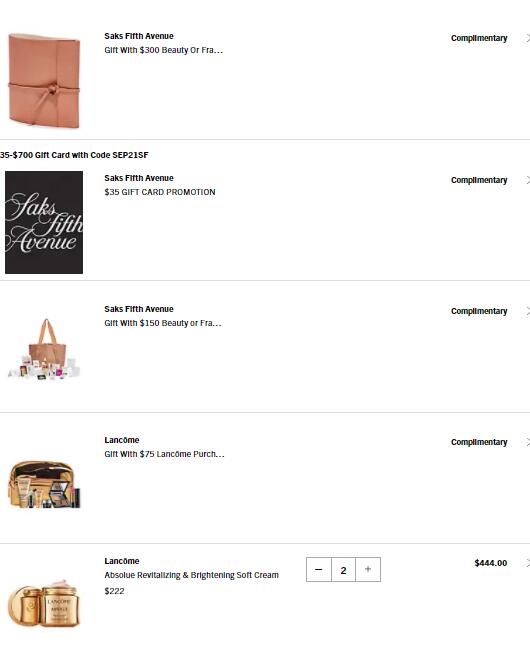The width and height of the screenshot is (530, 648).
Task: Open the gold Lancôme cosmetics bag thumbnail
Action: click(44, 485)
